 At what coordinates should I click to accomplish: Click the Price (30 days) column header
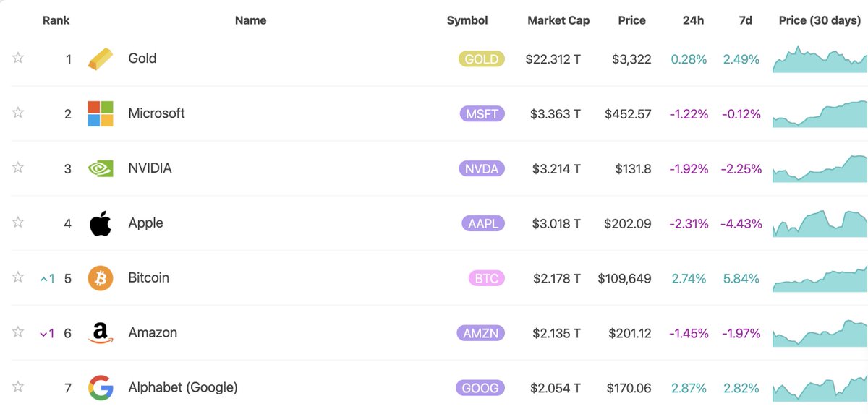point(820,20)
